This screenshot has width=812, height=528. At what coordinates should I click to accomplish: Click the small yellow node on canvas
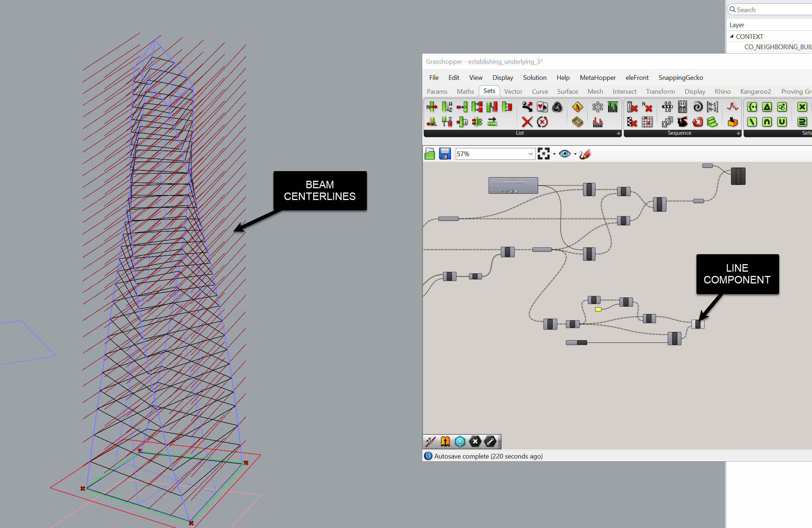pos(598,309)
